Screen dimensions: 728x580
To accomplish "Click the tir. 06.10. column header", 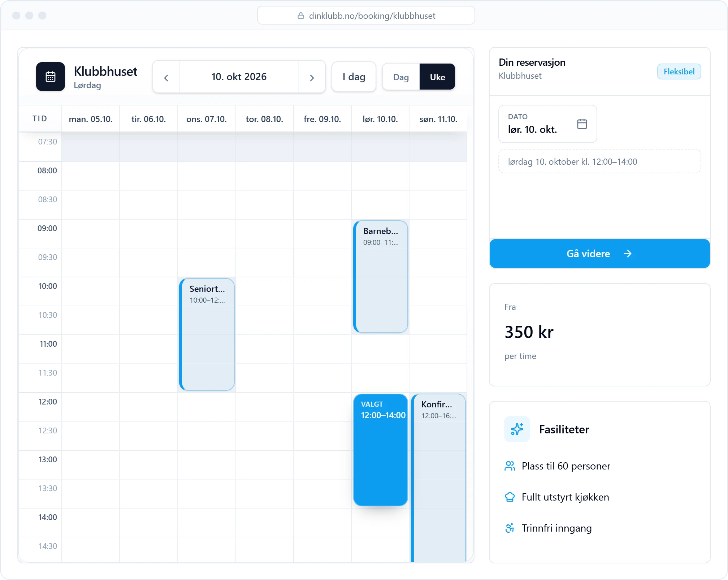I will (x=148, y=119).
